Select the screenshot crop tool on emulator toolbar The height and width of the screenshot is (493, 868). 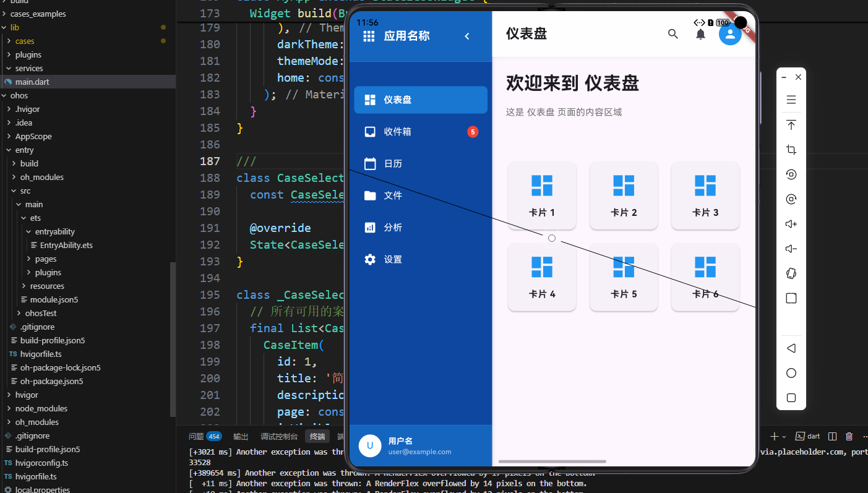[791, 149]
